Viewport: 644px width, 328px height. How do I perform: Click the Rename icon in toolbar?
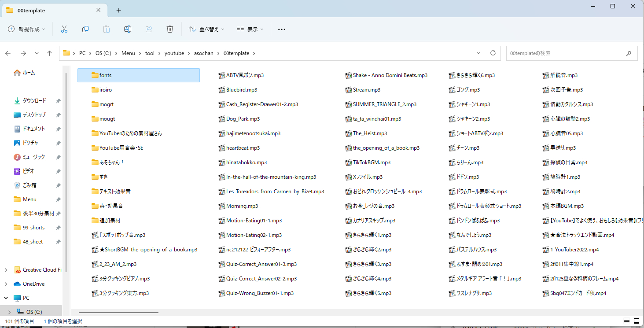[128, 29]
